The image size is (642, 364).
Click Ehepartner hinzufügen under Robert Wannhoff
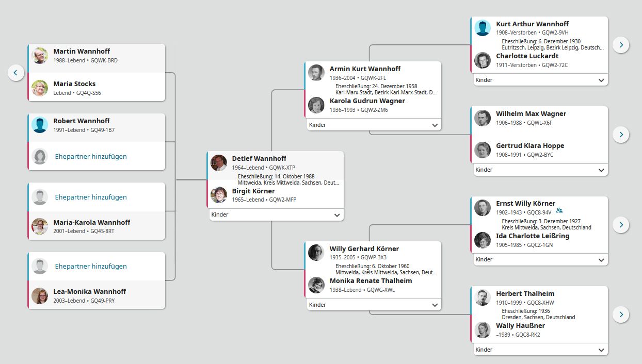91,156
